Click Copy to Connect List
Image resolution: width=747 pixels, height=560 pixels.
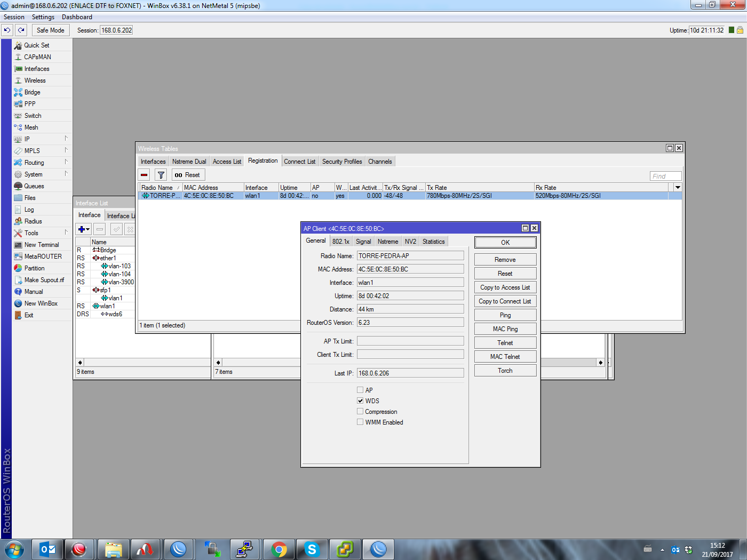pos(505,301)
